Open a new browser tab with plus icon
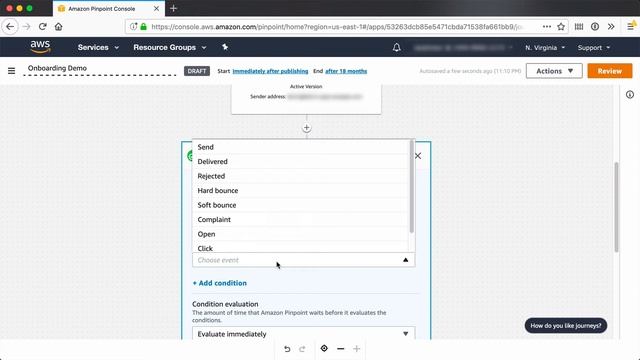The image size is (640, 360). tap(173, 8)
